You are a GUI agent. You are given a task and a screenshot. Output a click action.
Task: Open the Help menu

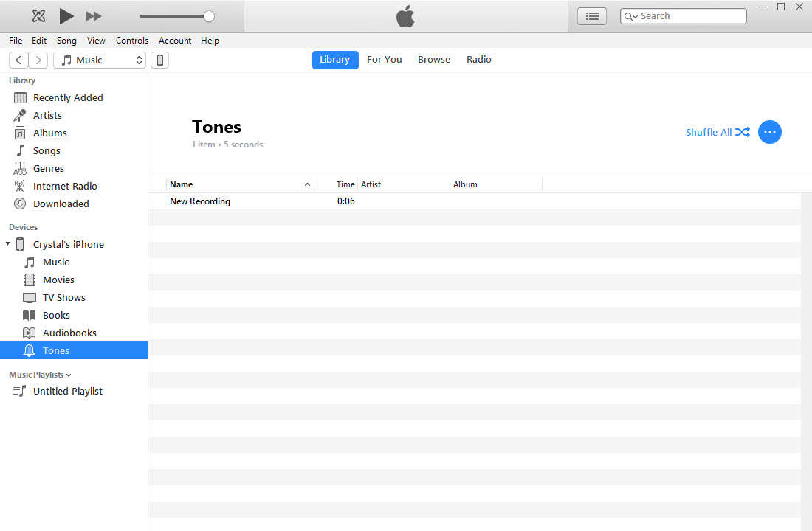coord(210,41)
